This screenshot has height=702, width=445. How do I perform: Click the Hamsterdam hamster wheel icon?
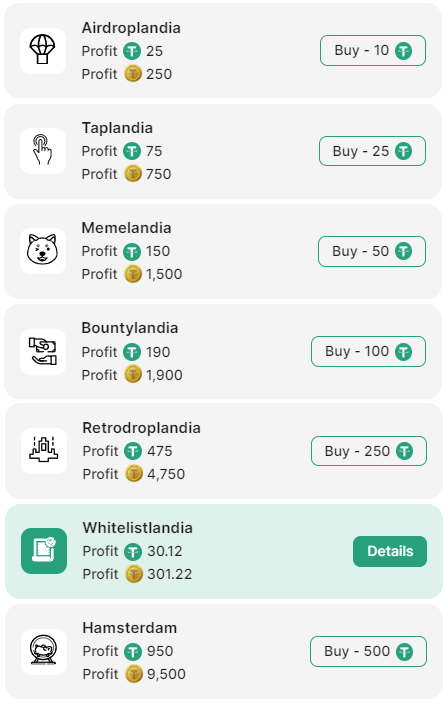click(x=44, y=651)
